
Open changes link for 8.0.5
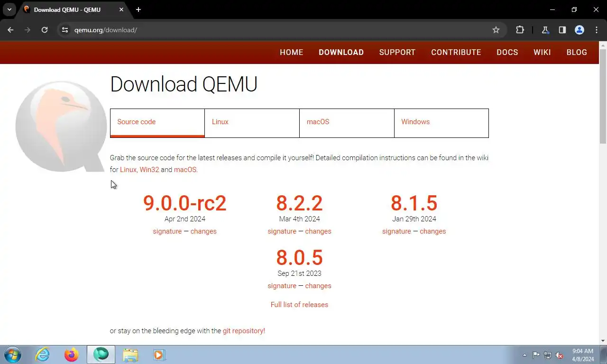click(x=318, y=286)
